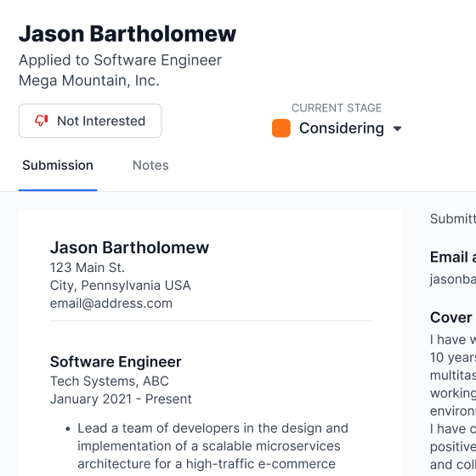Screen dimensions: 476x476
Task: Click the CURRENT STAGE label
Action: (x=337, y=108)
